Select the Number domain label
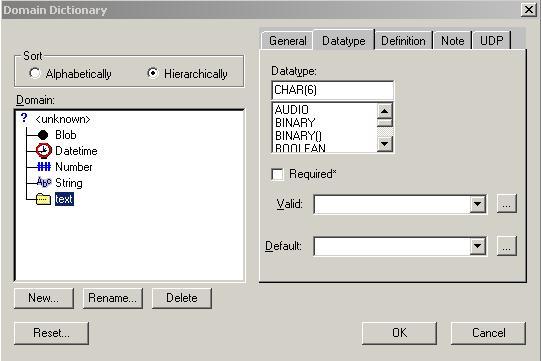Viewport: 541px width, 361px height. coord(73,167)
